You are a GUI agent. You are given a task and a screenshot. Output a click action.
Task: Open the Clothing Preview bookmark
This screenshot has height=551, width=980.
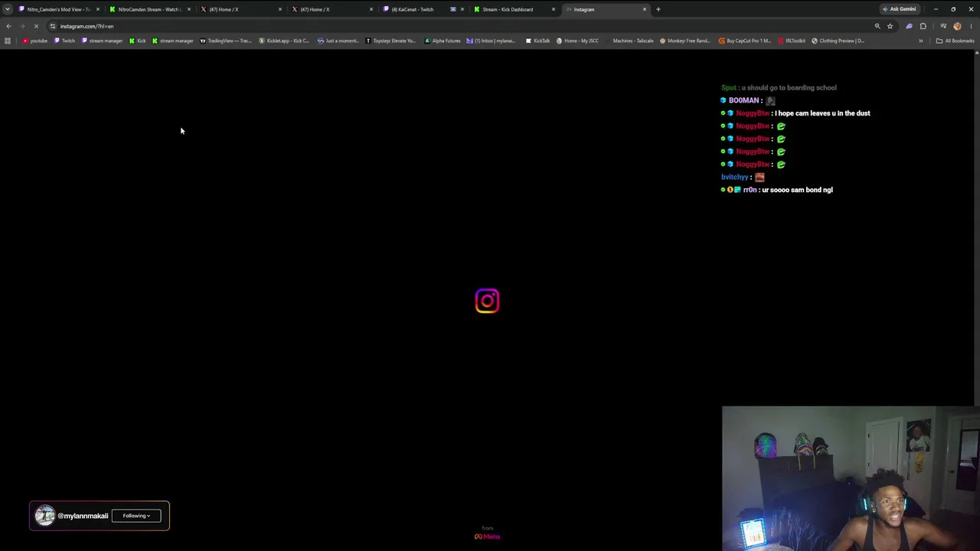(x=838, y=41)
